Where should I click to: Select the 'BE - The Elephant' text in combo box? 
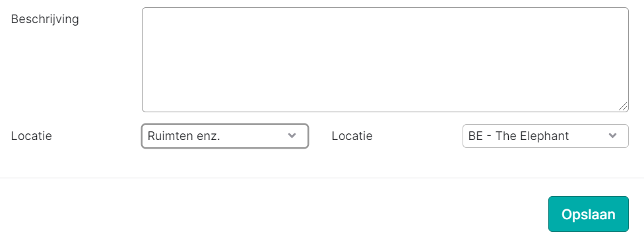[519, 136]
